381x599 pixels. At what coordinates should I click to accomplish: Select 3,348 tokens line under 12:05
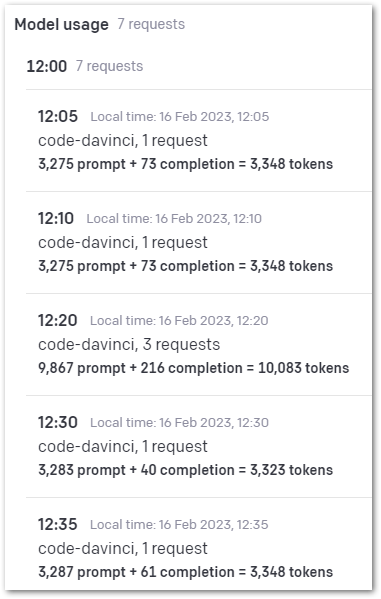[185, 164]
